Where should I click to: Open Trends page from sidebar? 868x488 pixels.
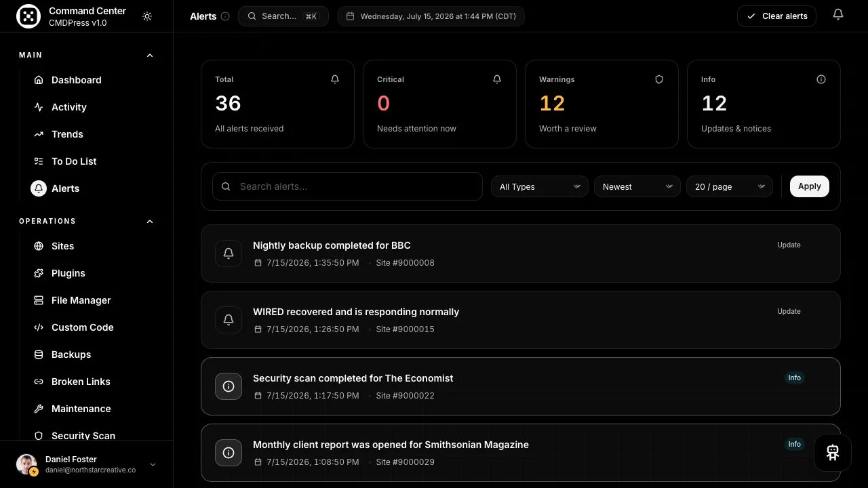[x=67, y=134]
